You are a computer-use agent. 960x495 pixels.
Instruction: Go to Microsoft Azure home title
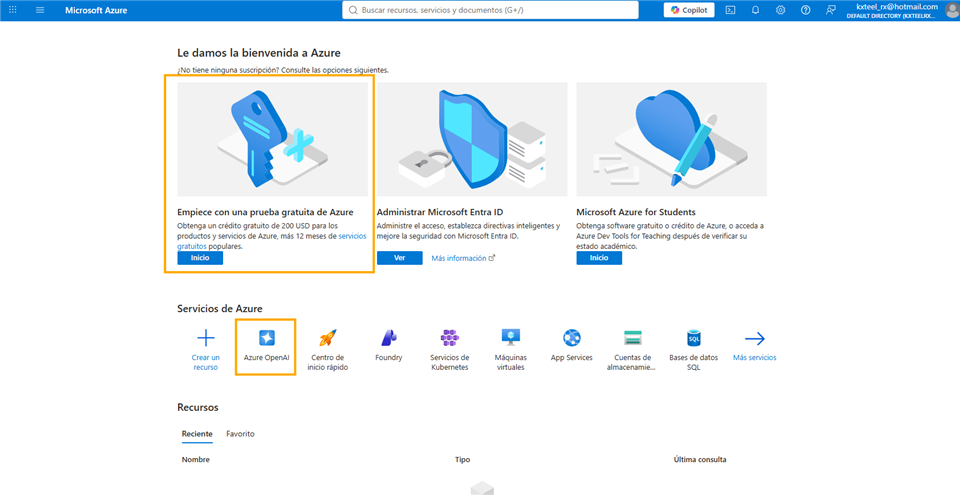[x=96, y=10]
